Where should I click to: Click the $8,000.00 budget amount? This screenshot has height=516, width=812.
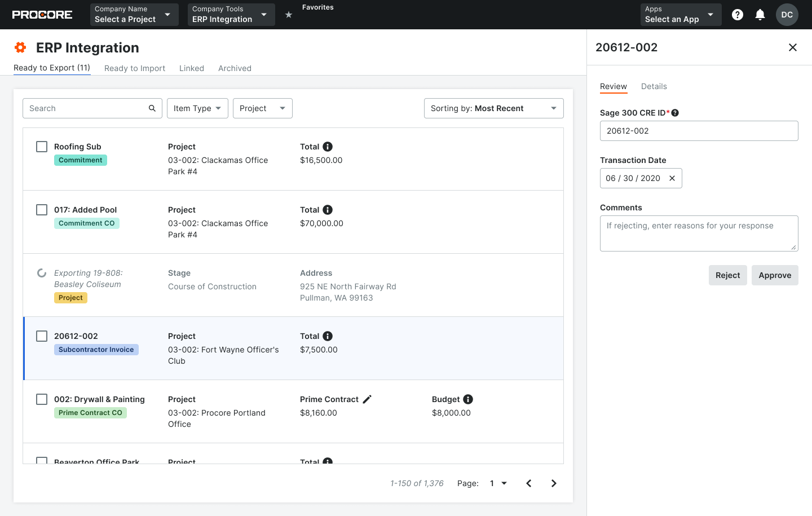pyautogui.click(x=451, y=413)
